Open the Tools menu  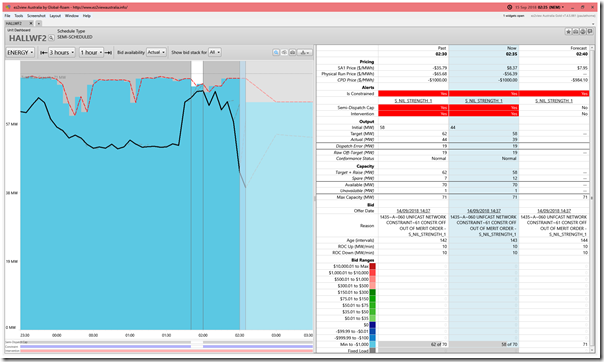(19, 16)
